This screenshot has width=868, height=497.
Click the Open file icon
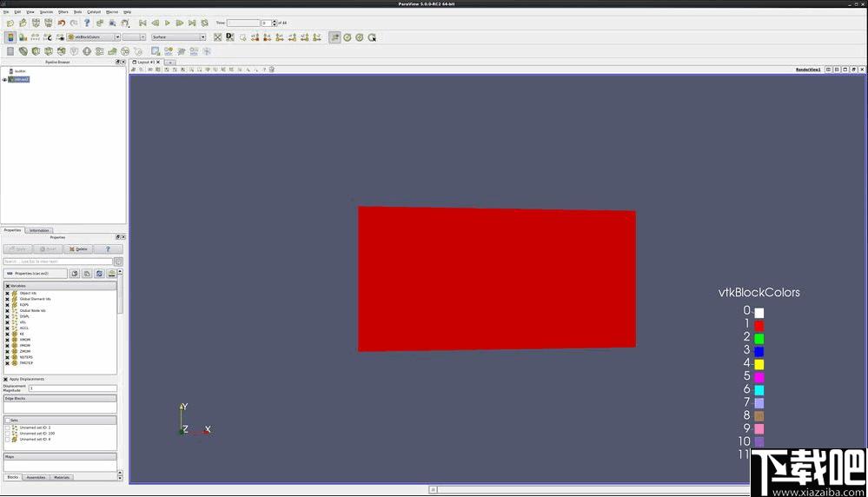click(x=10, y=23)
